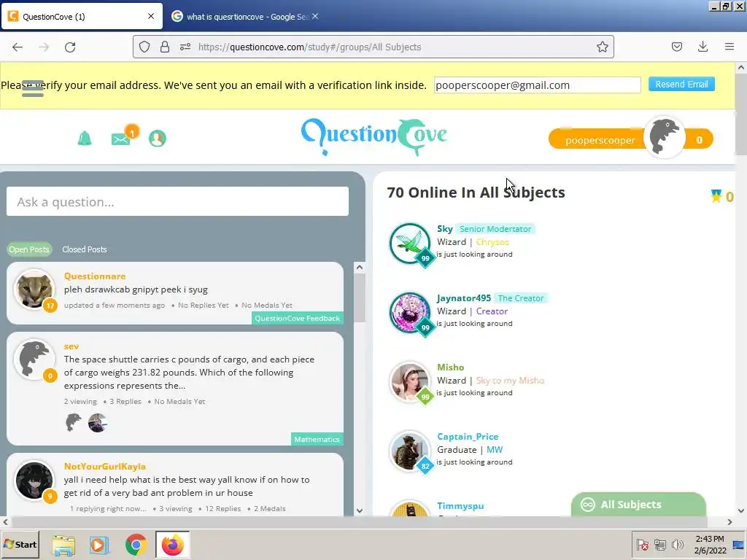Open Jaynator495's avatar
This screenshot has width=747, height=560.
pos(410,312)
